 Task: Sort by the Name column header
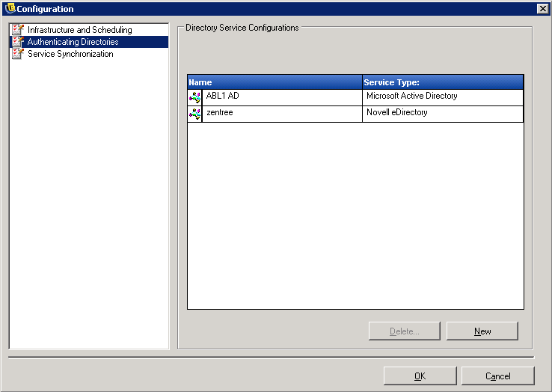pyautogui.click(x=275, y=82)
